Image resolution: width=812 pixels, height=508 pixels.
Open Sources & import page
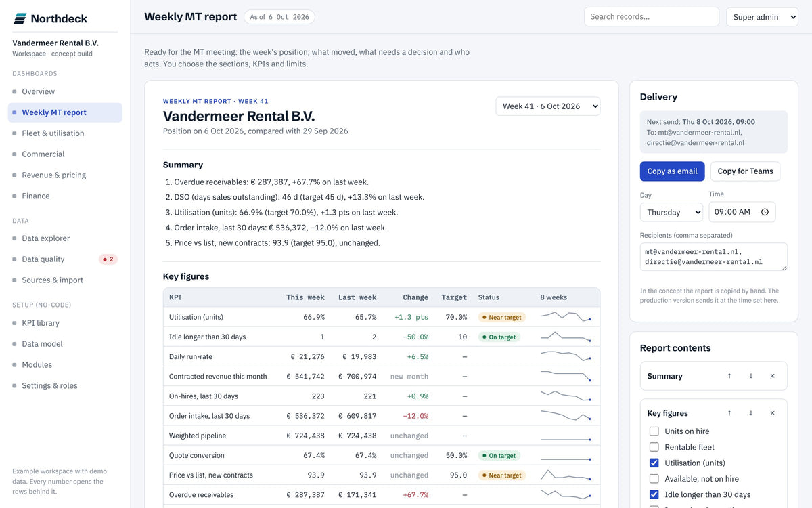pos(65,280)
